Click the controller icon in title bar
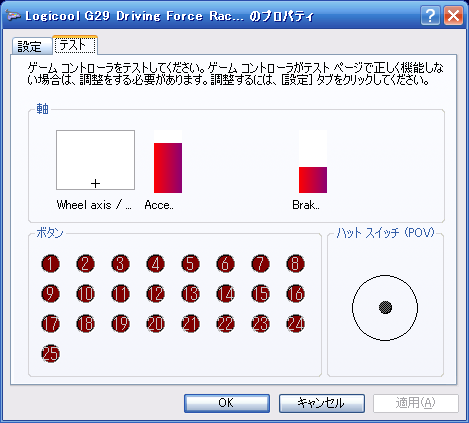The height and width of the screenshot is (423, 469). tap(13, 16)
